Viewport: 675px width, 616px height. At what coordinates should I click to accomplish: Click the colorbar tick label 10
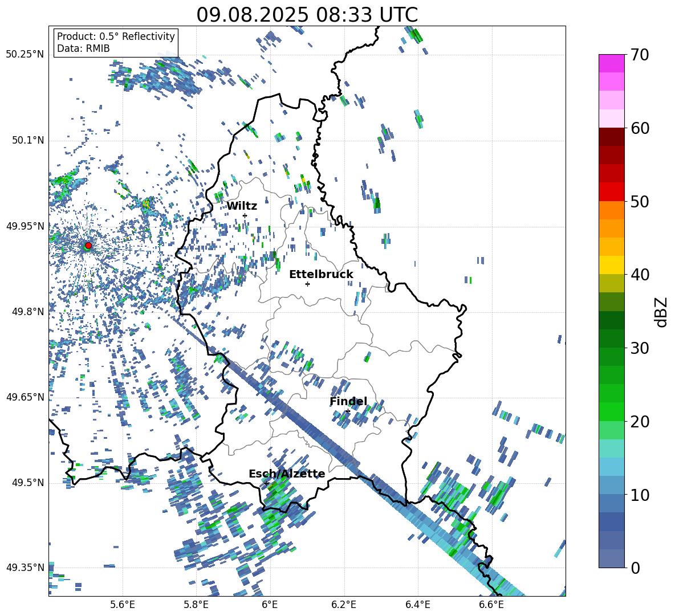[x=640, y=495]
